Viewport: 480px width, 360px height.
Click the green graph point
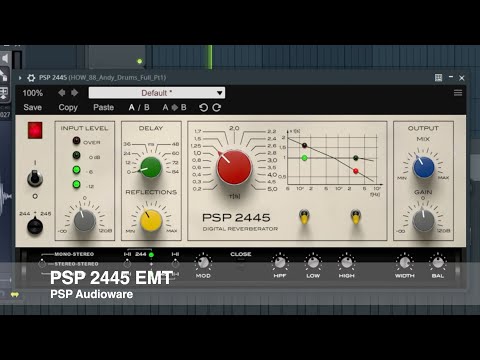click(304, 158)
